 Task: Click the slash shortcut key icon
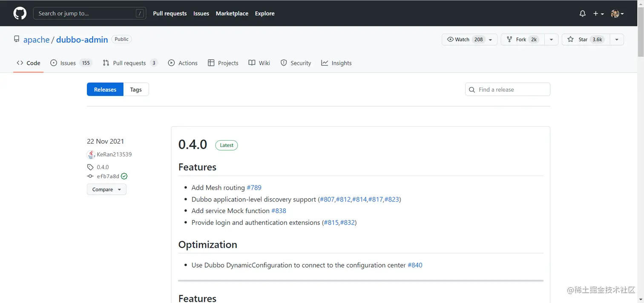pos(140,14)
